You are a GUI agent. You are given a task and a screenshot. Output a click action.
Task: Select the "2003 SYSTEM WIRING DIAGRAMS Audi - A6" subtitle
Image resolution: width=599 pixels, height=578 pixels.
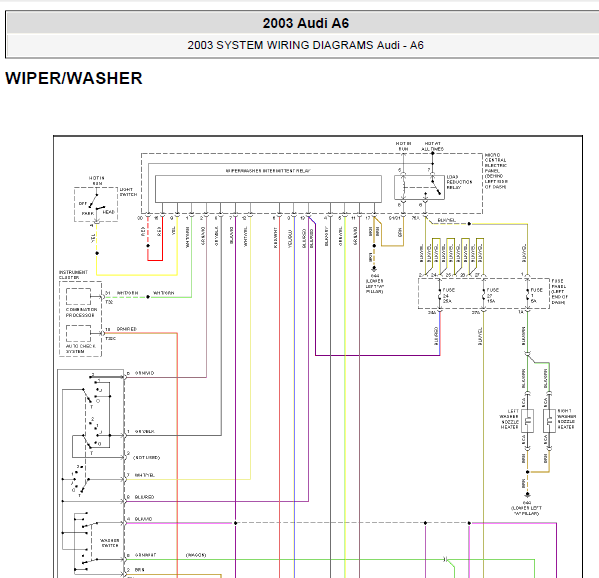point(306,45)
